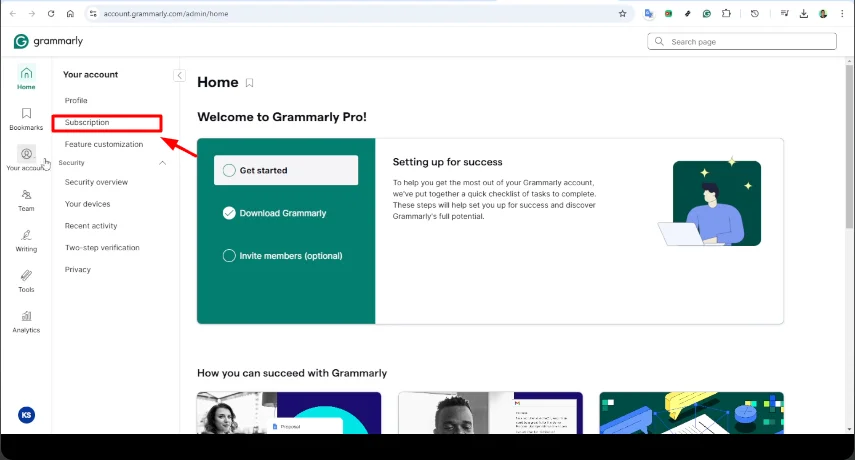Open the Google Translate extension icon
The image size is (855, 460).
coord(648,14)
